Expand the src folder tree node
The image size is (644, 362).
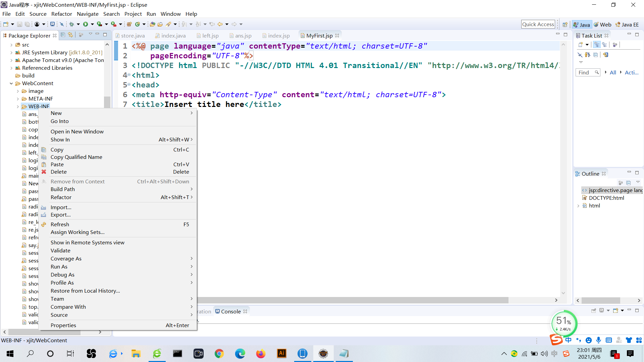(11, 45)
